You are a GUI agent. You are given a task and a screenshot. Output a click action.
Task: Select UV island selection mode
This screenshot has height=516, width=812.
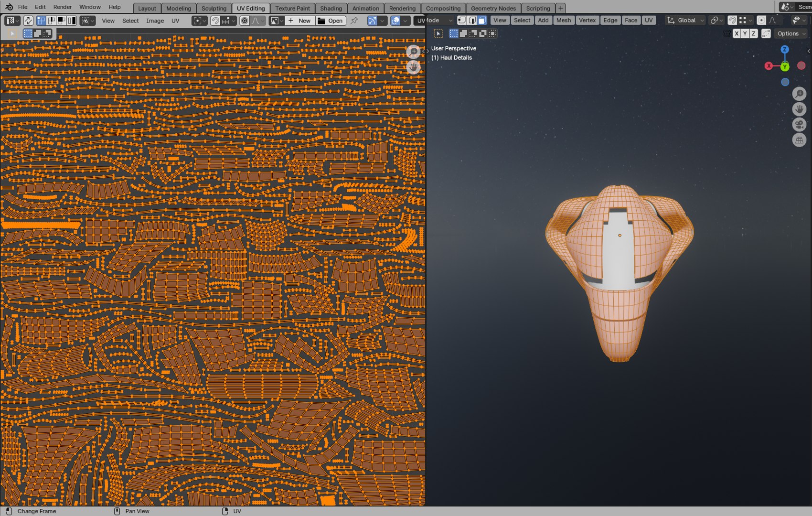pyautogui.click(x=72, y=21)
